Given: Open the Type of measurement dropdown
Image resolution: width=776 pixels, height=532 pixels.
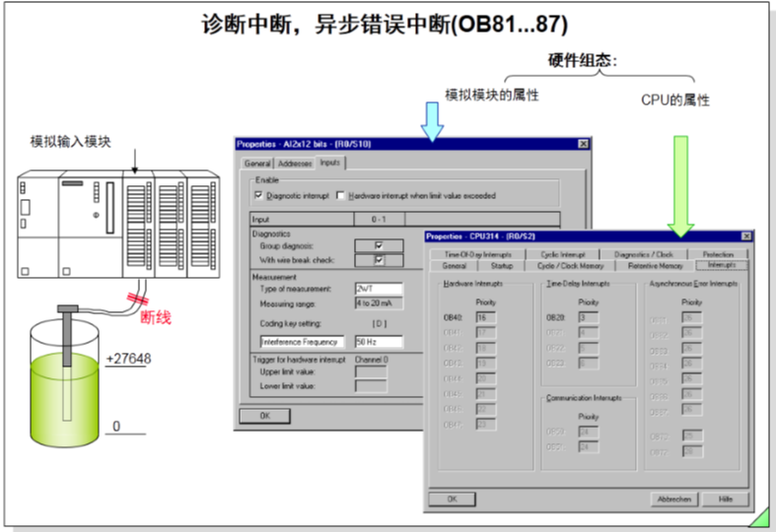Looking at the screenshot, I should 379,289.
